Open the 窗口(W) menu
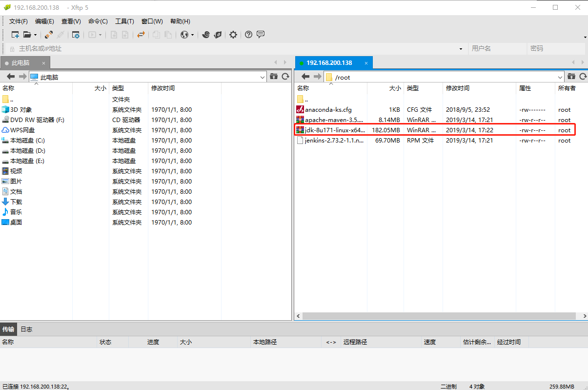The image size is (588, 390). (152, 21)
